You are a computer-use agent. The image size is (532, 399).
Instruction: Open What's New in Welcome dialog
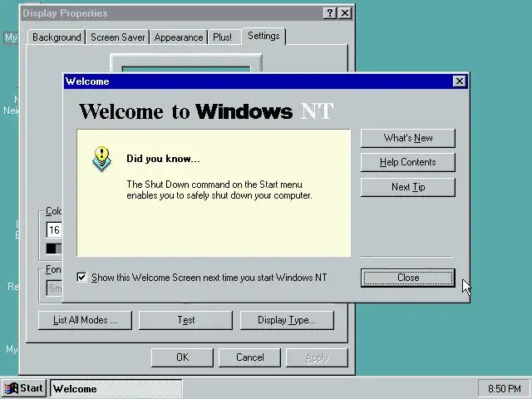408,138
